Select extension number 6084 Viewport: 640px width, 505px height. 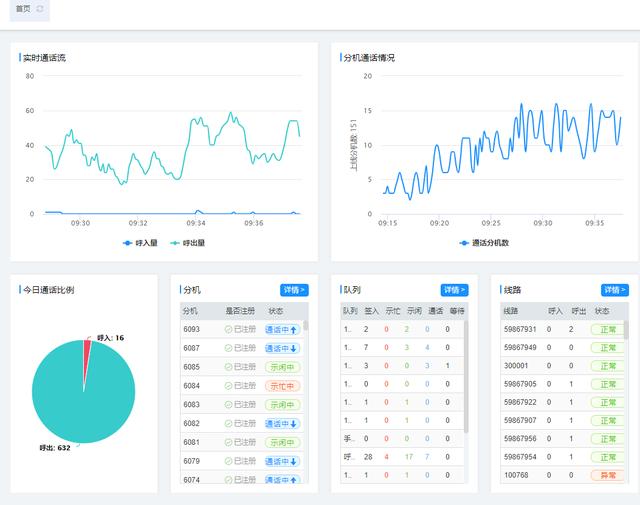tap(191, 385)
